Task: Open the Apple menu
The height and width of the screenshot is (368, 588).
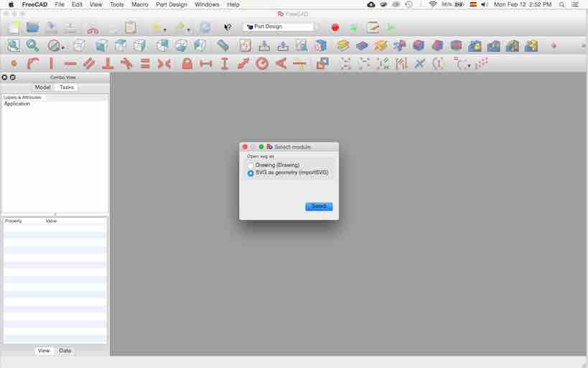Action: click(x=11, y=4)
